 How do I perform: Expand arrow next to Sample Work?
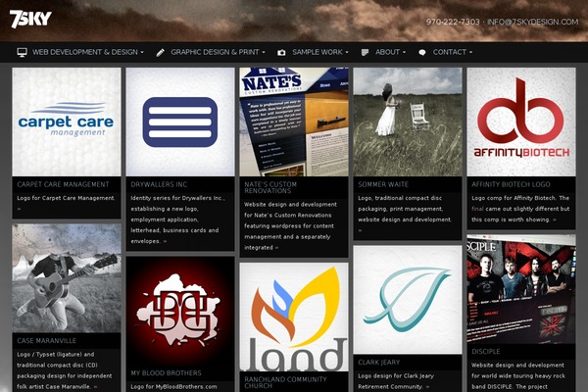(347, 53)
